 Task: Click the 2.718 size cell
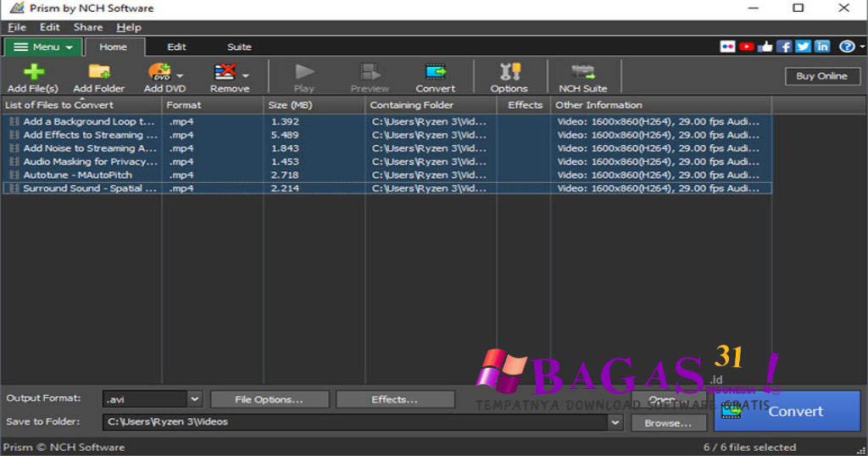tap(285, 175)
